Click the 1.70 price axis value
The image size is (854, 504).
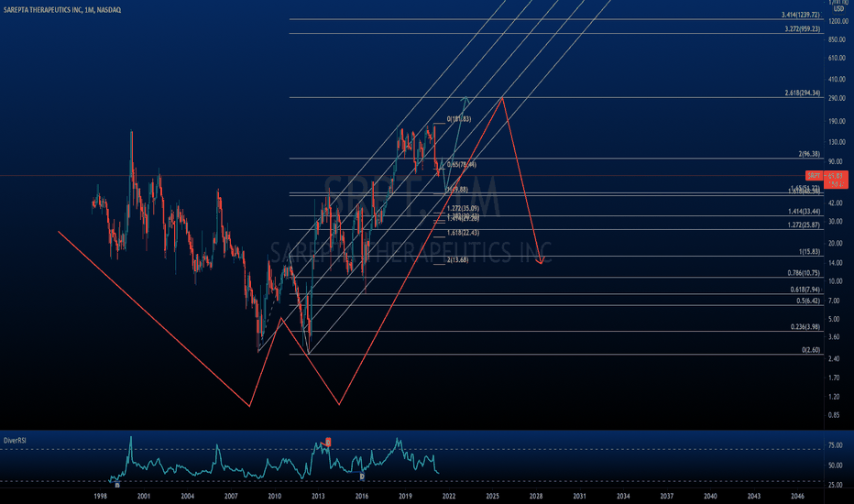point(834,378)
